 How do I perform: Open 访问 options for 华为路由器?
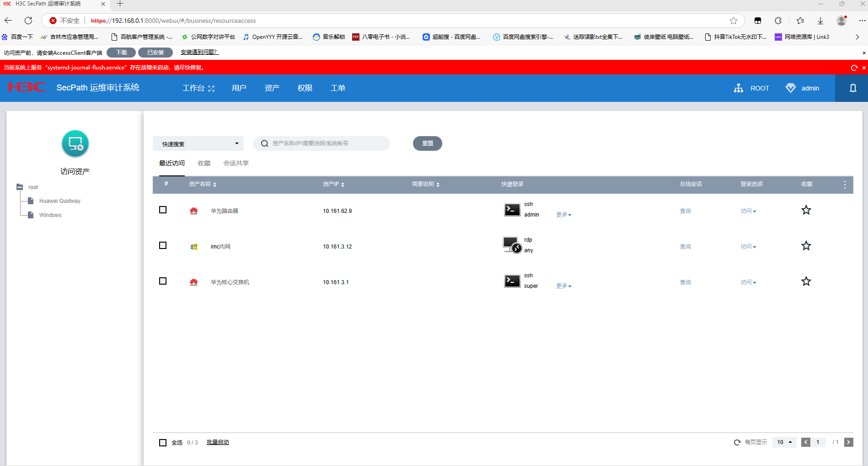click(x=749, y=211)
